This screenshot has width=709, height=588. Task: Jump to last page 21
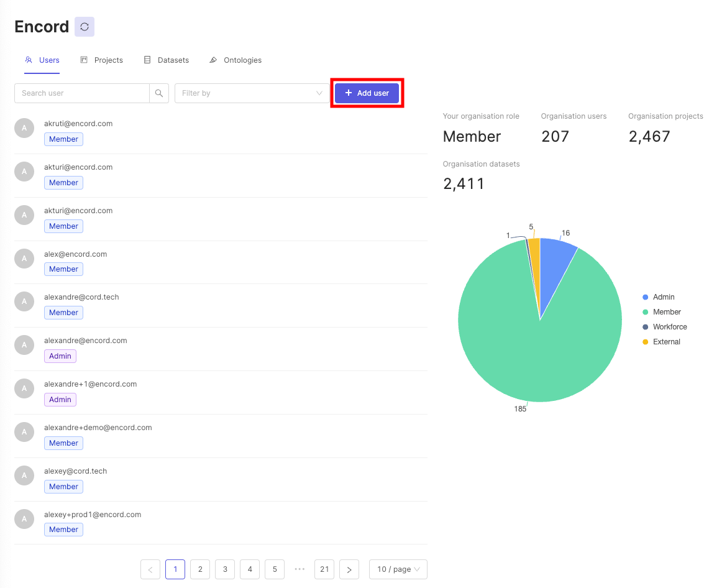pyautogui.click(x=324, y=569)
